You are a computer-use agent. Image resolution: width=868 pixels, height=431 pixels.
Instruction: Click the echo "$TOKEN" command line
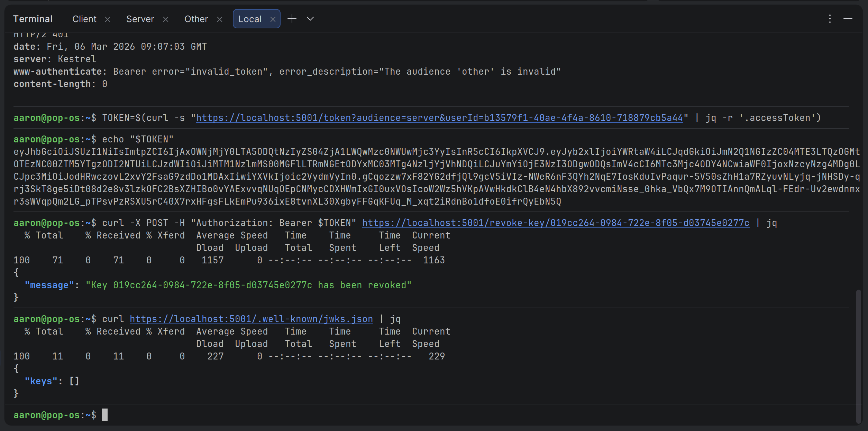pyautogui.click(x=138, y=139)
